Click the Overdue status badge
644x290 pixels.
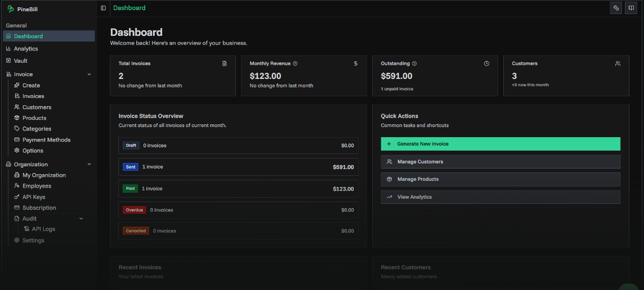click(x=135, y=210)
